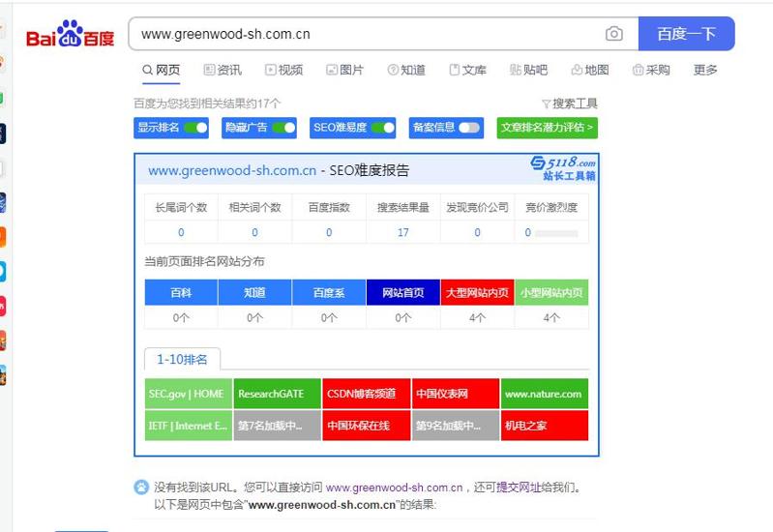Visit www.greenwood-sh.com.cn link in notice
This screenshot has width=773, height=532.
point(395,488)
